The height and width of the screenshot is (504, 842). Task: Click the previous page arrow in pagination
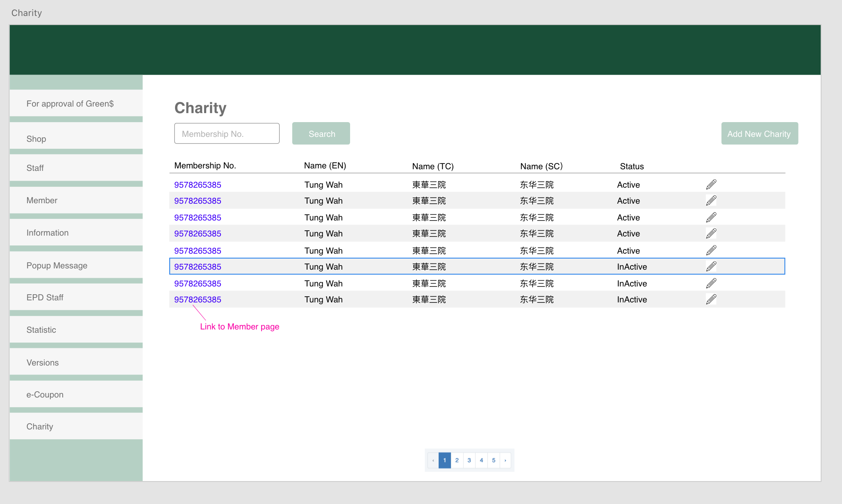tap(433, 460)
